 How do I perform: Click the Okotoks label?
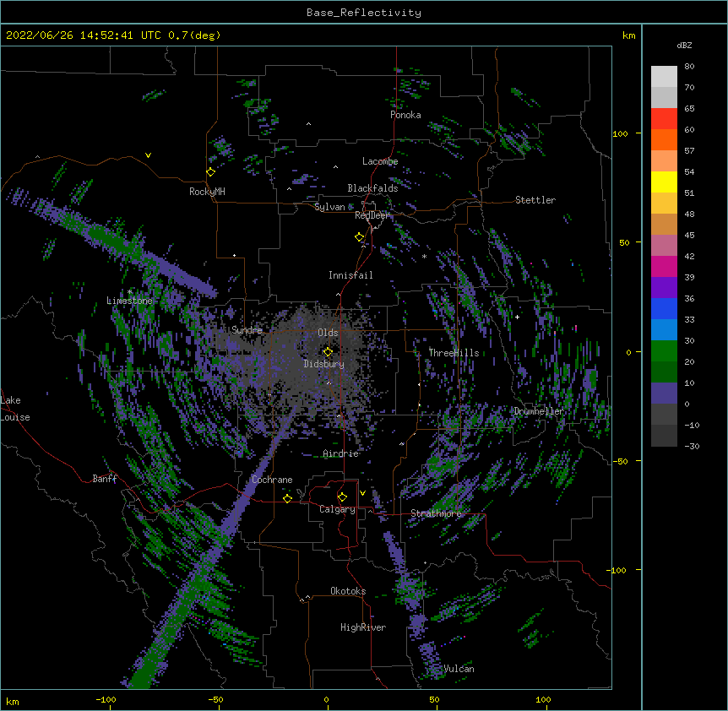(348, 591)
